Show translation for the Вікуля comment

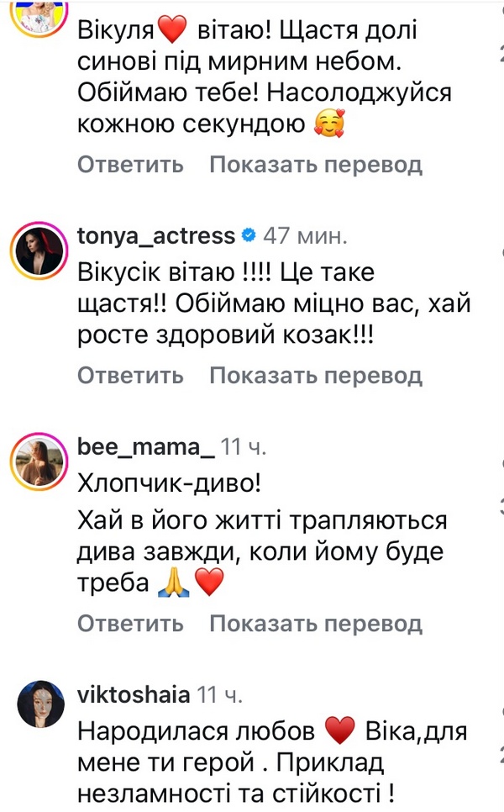[315, 165]
